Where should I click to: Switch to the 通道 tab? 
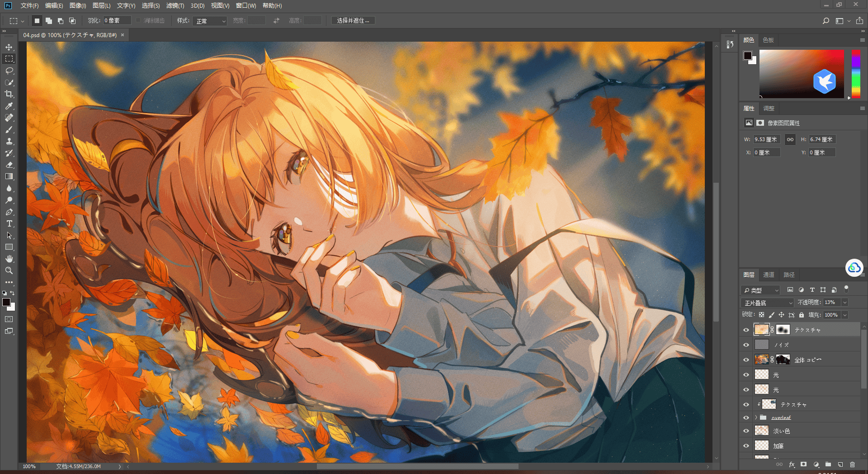pos(769,275)
